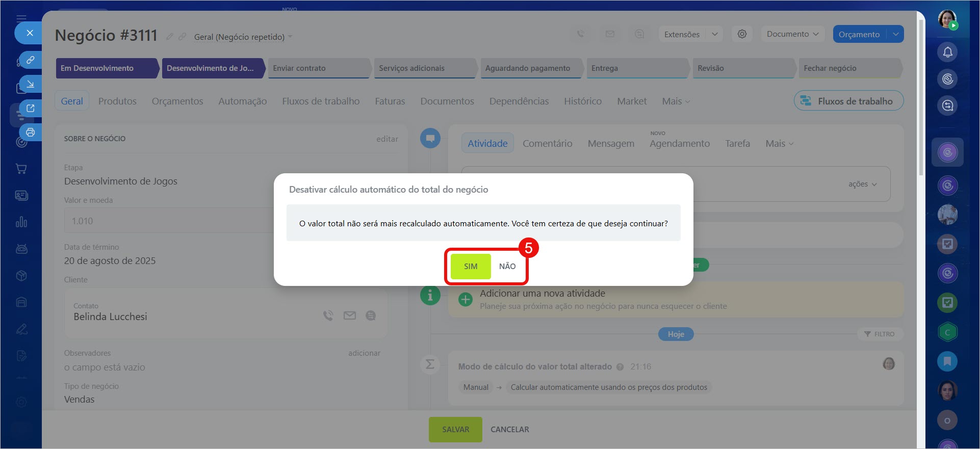The image size is (980, 449).
Task: Expand the Extensões dropdown
Action: (714, 34)
